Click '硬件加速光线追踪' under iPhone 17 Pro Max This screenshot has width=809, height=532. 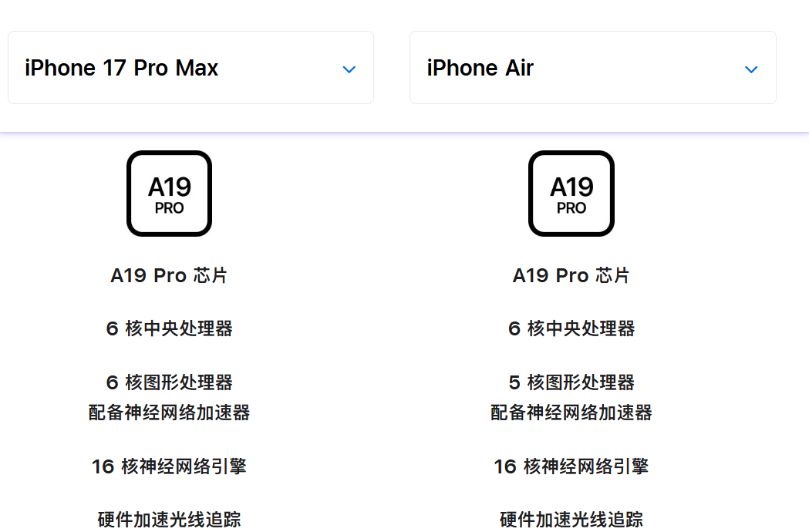point(169,519)
